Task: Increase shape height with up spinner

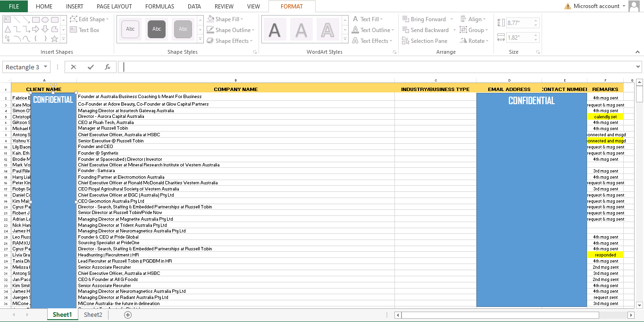Action: pos(536,20)
